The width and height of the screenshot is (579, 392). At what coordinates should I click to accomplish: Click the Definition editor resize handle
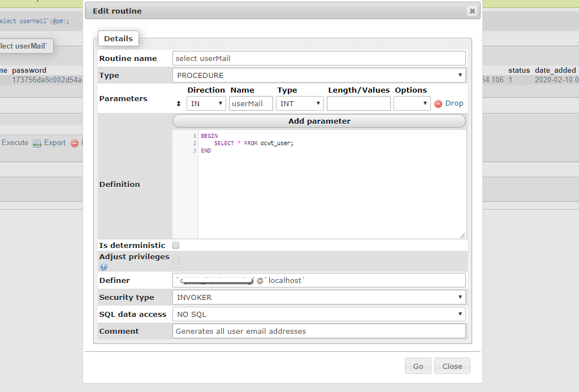click(463, 236)
